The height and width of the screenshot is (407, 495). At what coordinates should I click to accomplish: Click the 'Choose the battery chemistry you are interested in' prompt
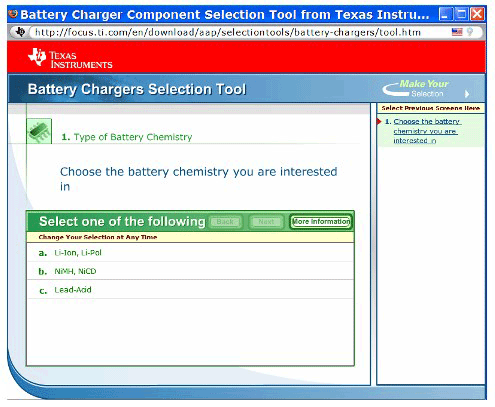point(199,179)
